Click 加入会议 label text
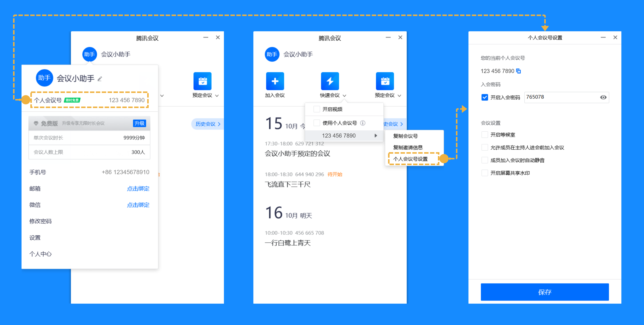The width and height of the screenshot is (644, 325). (275, 95)
